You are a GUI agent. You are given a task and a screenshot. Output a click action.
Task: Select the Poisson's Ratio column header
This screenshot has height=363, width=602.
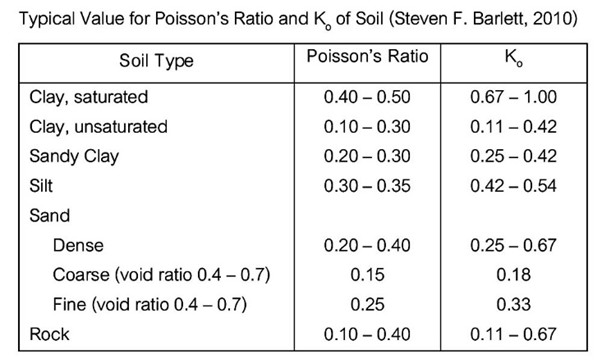tap(367, 56)
